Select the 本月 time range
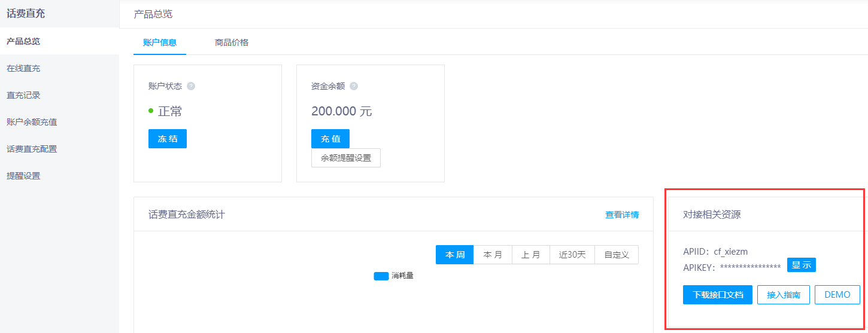868x333 pixels. [493, 255]
